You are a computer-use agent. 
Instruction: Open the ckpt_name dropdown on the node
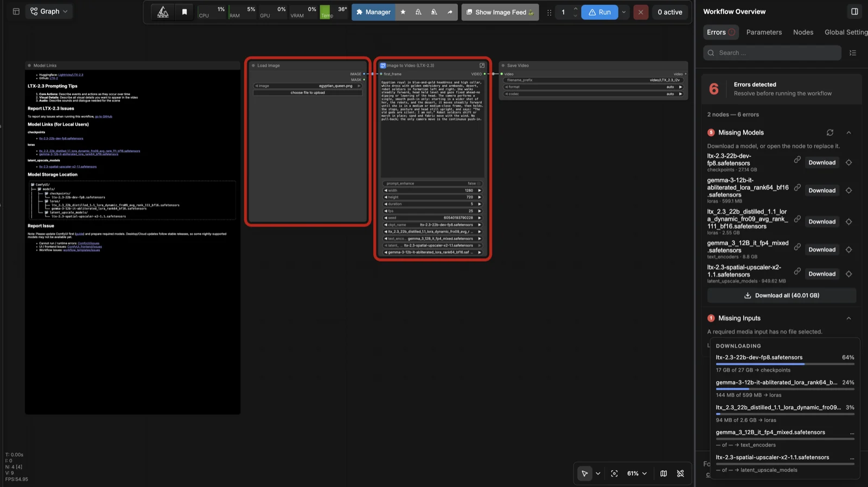point(432,225)
